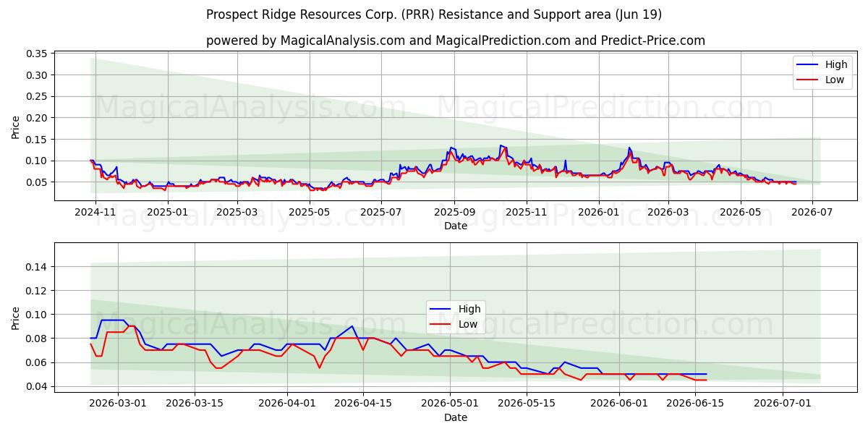868x434 pixels.
Task: Click the 0.12 price tick label
Action: point(36,291)
